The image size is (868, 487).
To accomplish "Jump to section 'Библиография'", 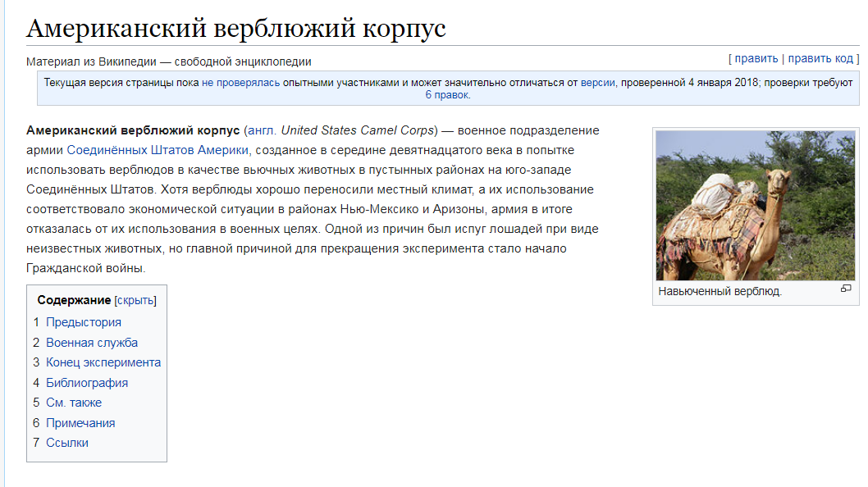I will pyautogui.click(x=87, y=383).
